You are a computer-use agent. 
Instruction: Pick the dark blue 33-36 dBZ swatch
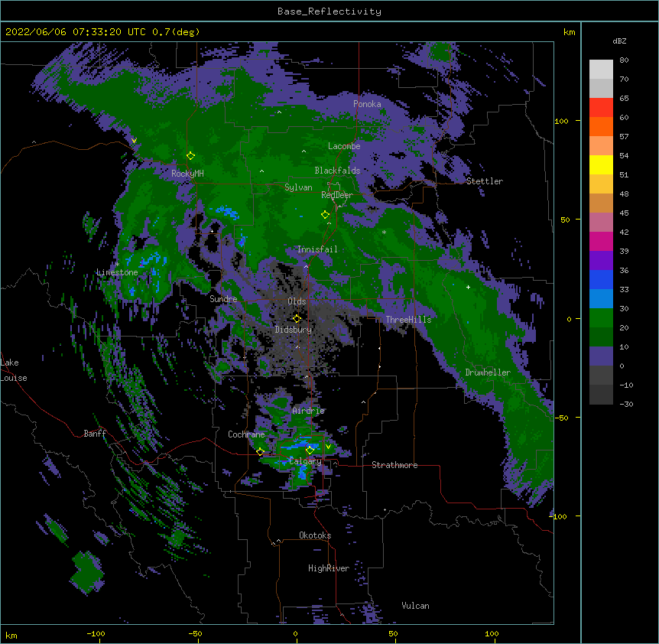[601, 279]
